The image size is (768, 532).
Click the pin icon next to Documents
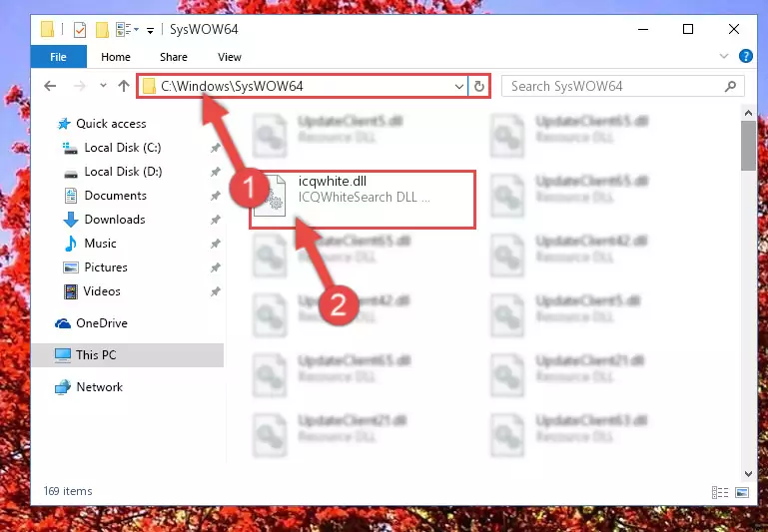tap(215, 196)
